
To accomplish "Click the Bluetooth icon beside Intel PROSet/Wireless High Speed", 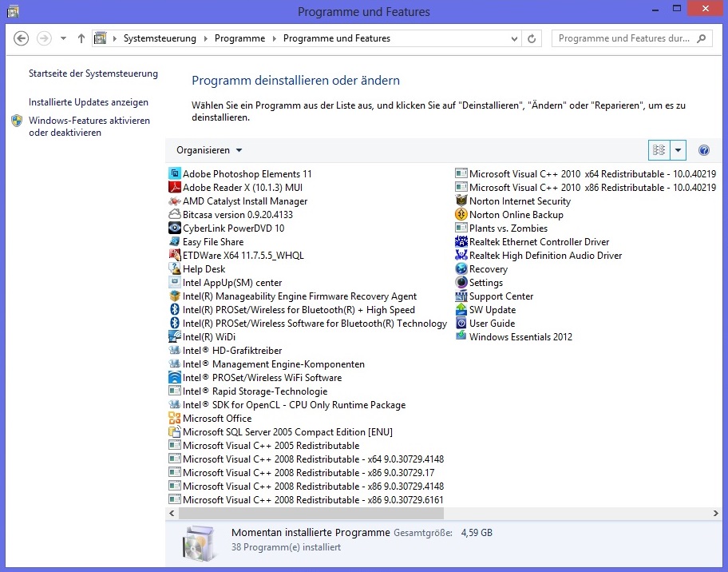I will [x=175, y=309].
